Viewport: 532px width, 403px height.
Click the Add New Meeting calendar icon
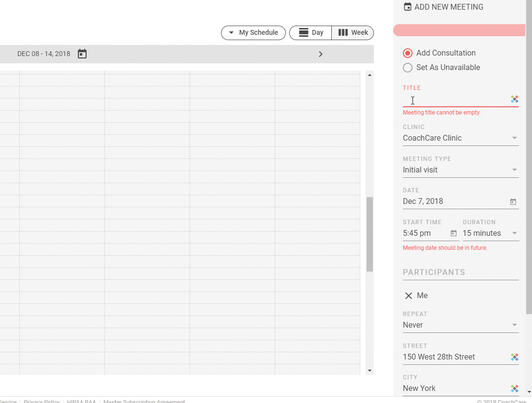pos(408,7)
